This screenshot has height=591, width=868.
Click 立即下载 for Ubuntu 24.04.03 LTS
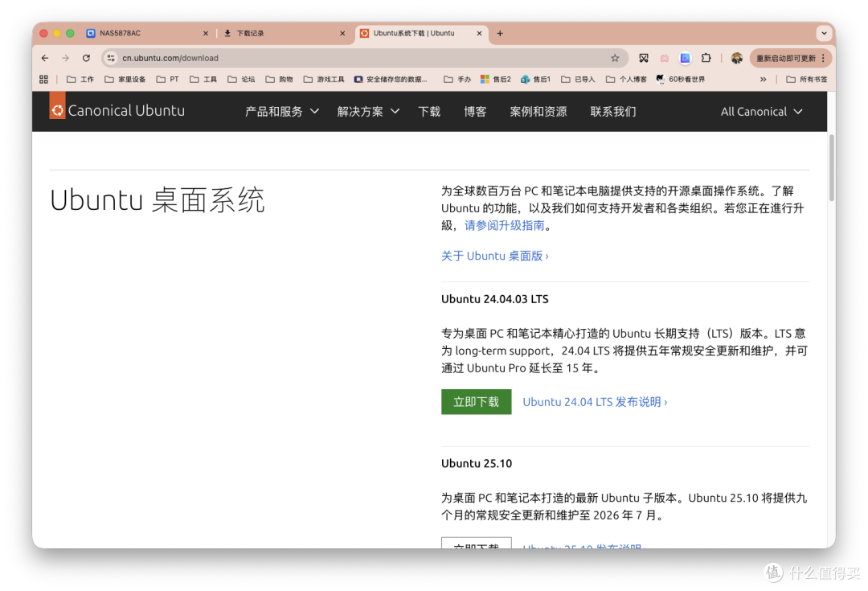point(476,401)
